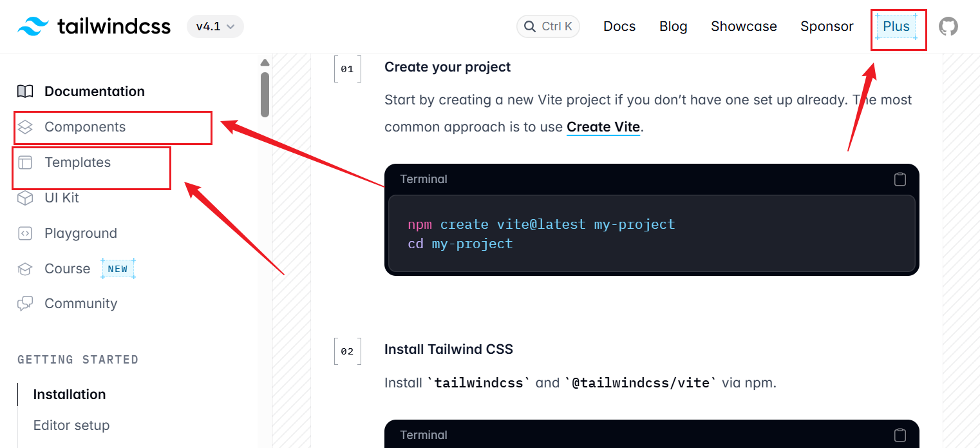980x448 pixels.
Task: Open the Docs navigation item
Action: (619, 26)
